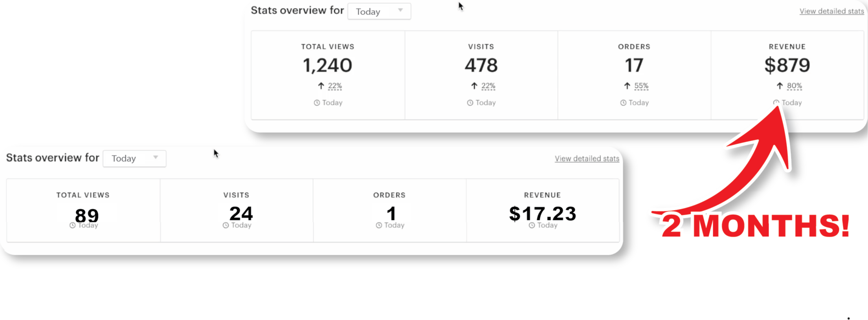Click clock icon under 17 Orders
Viewport: 868px width, 320px height.
(x=623, y=103)
